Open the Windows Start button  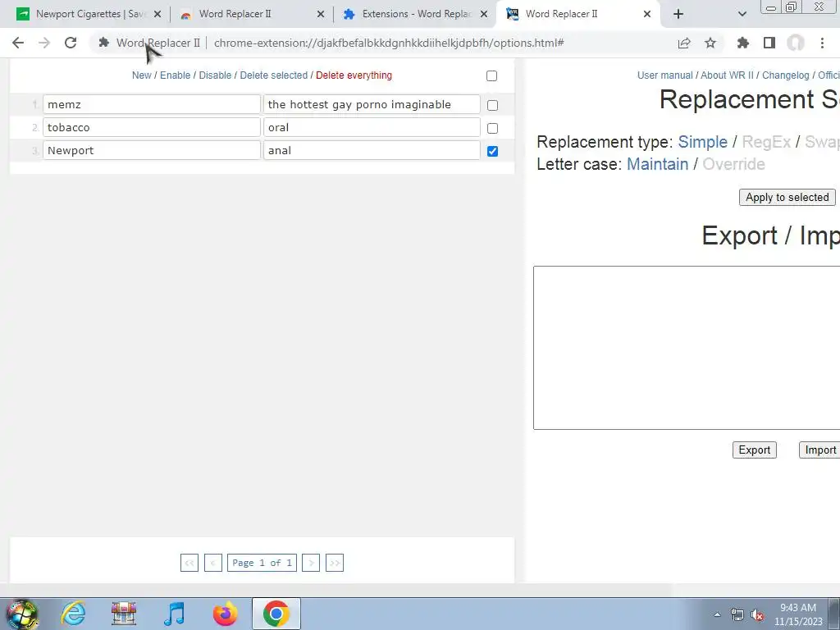point(22,614)
